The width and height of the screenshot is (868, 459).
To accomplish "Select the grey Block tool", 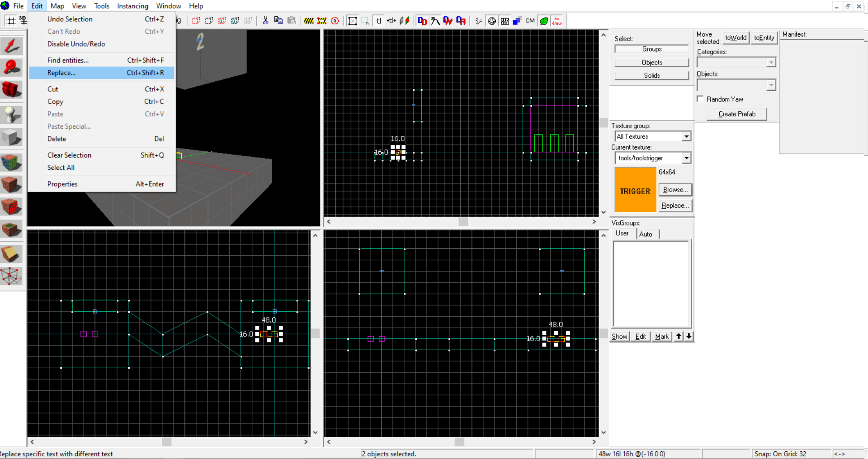I will click(x=12, y=137).
